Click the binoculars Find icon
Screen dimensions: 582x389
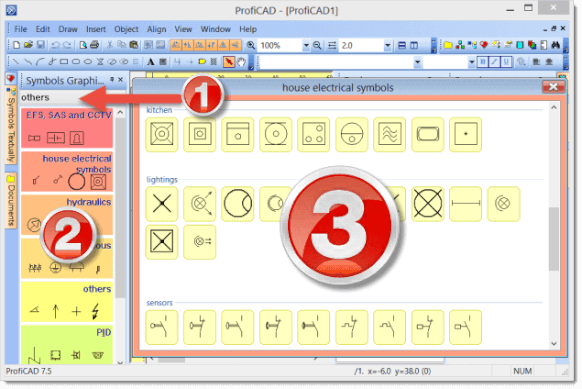(556, 45)
